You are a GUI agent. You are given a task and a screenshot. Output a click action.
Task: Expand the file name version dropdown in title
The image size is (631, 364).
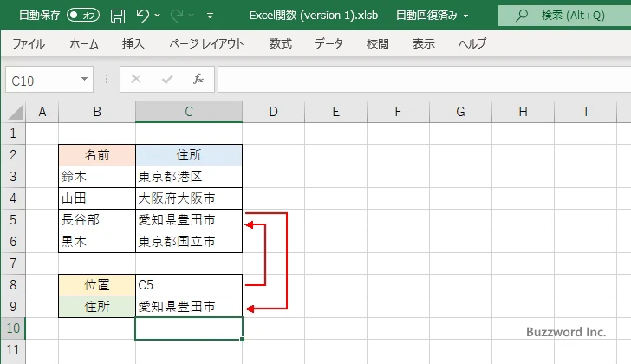pos(466,16)
